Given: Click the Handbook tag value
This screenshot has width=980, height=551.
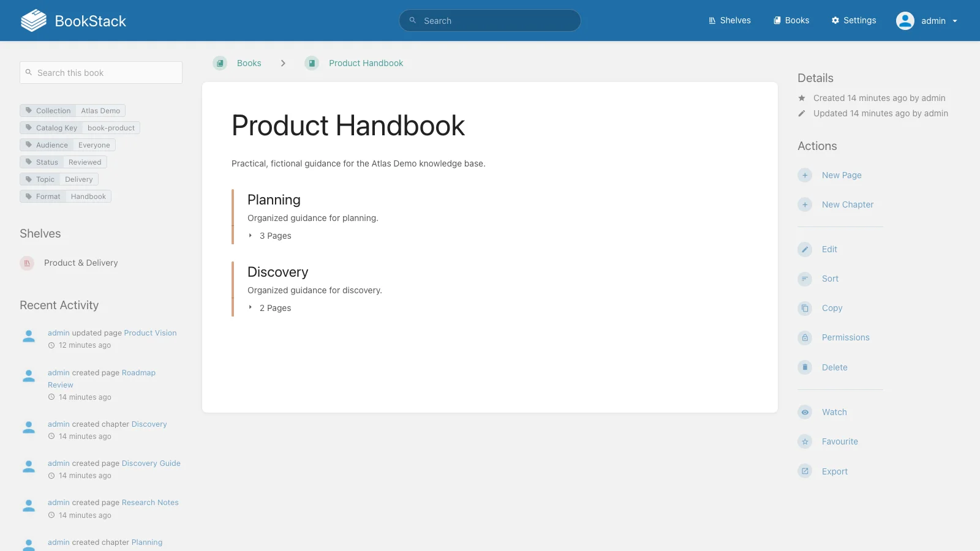Looking at the screenshot, I should [x=88, y=197].
